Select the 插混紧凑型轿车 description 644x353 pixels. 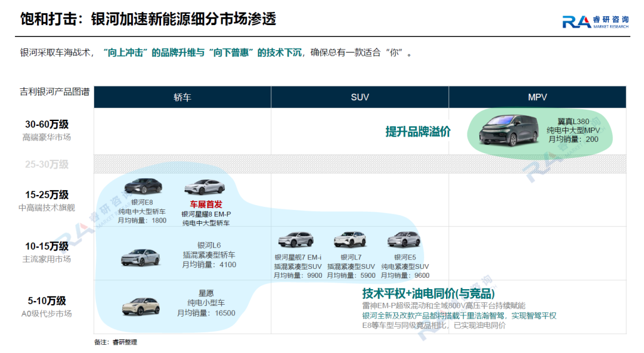[209, 255]
